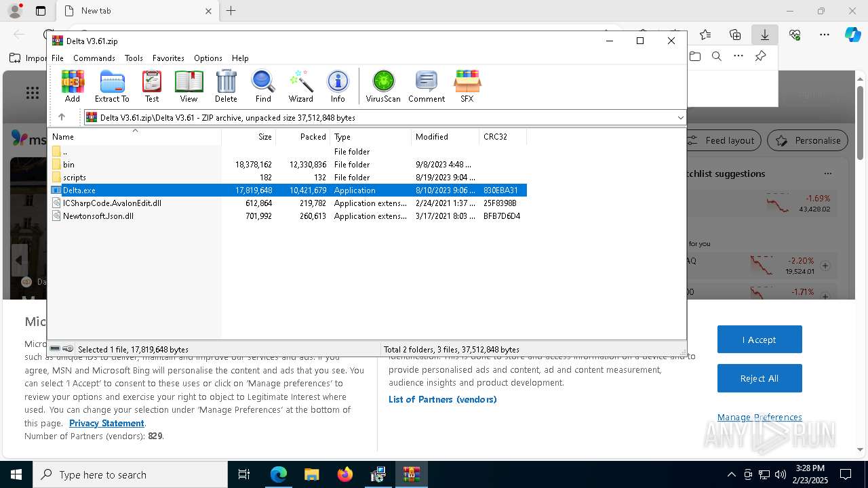Open the Tools menu

pyautogui.click(x=134, y=58)
